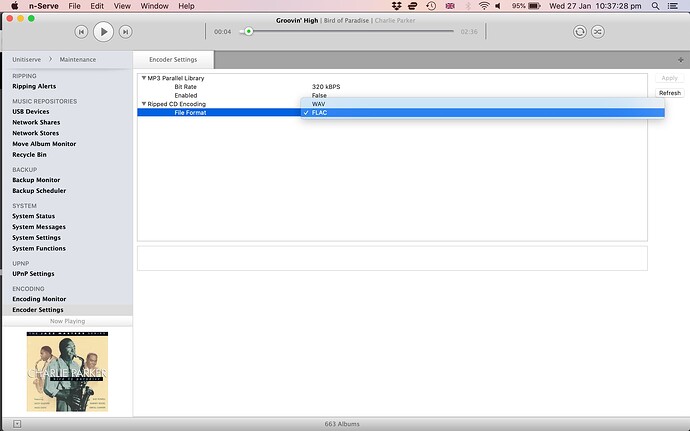Choose WAV in the file format dropdown

483,104
